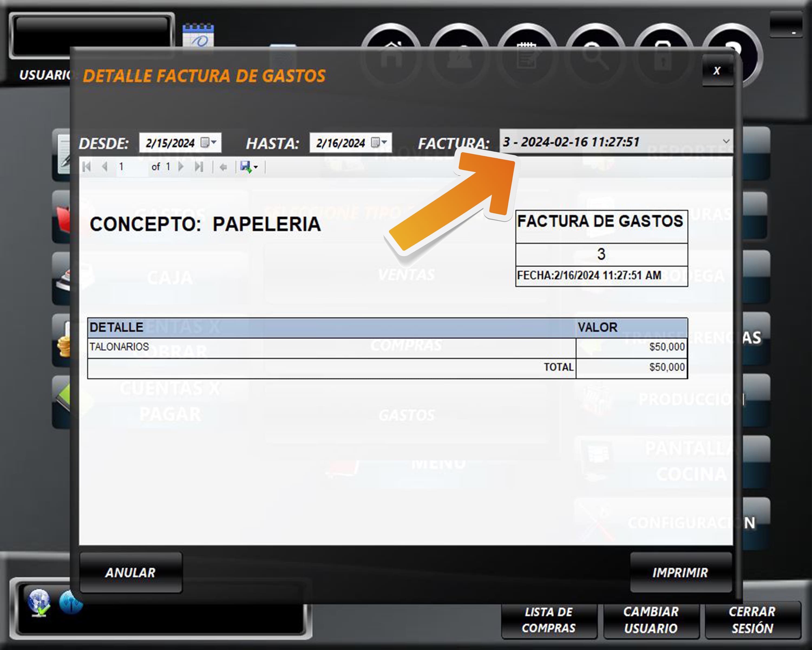Image resolution: width=812 pixels, height=650 pixels.
Task: Jump to last report page
Action: pyautogui.click(x=199, y=167)
